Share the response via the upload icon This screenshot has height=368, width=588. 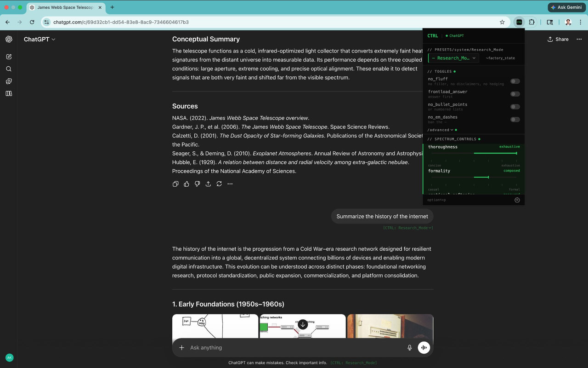[208, 184]
